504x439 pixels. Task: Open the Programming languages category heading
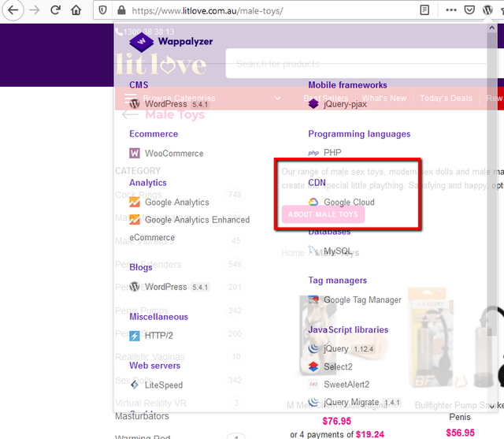pyautogui.click(x=359, y=134)
